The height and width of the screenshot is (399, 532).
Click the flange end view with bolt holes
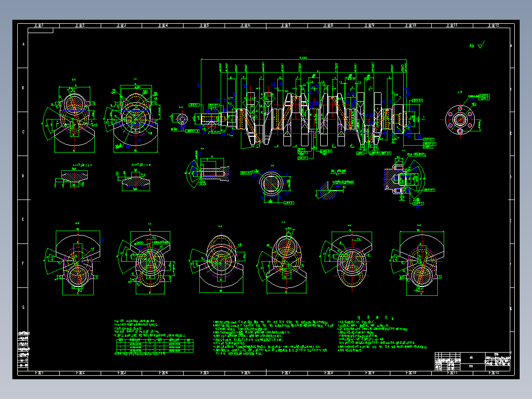tap(460, 120)
